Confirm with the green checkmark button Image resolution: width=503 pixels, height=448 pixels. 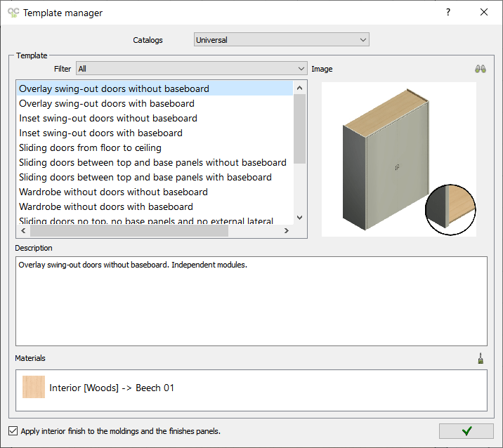(x=466, y=431)
